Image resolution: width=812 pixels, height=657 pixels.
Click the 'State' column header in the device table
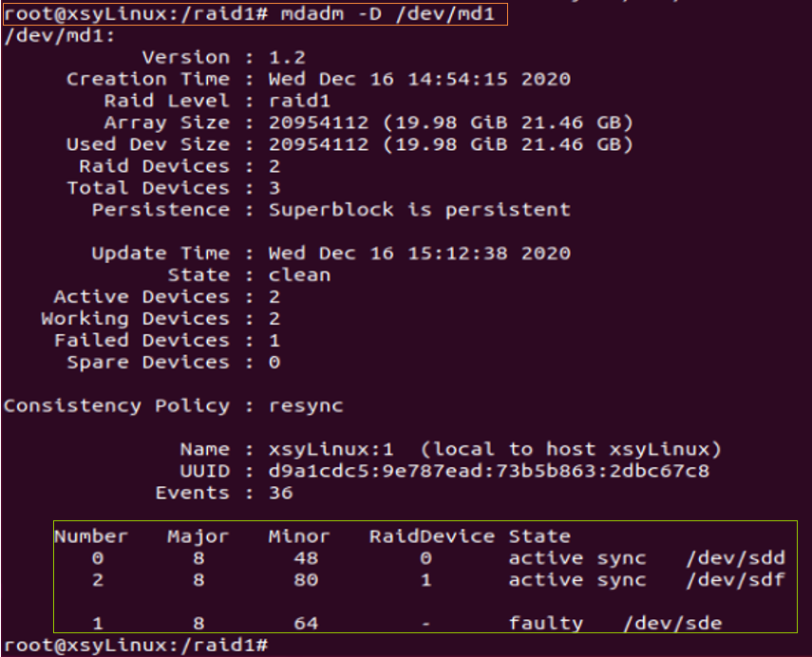pyautogui.click(x=539, y=536)
